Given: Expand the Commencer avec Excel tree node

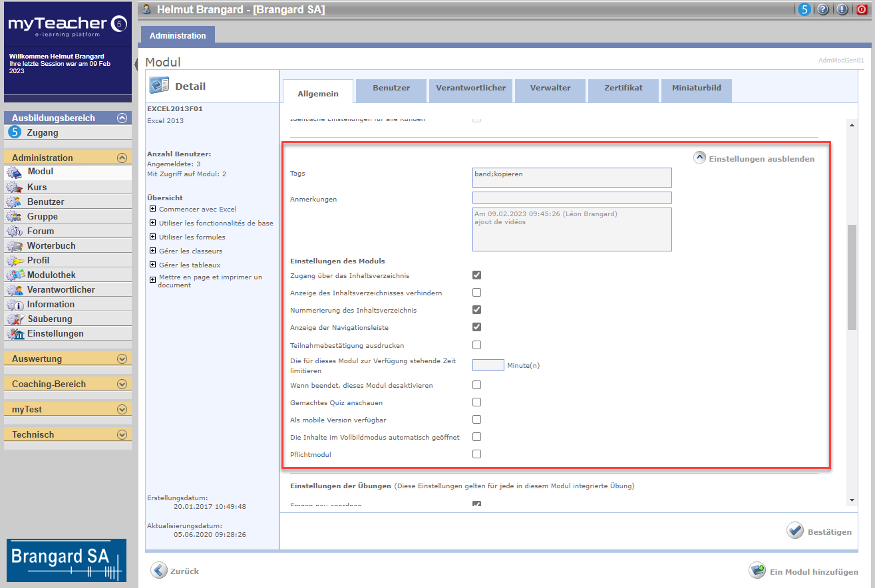Looking at the screenshot, I should 153,210.
